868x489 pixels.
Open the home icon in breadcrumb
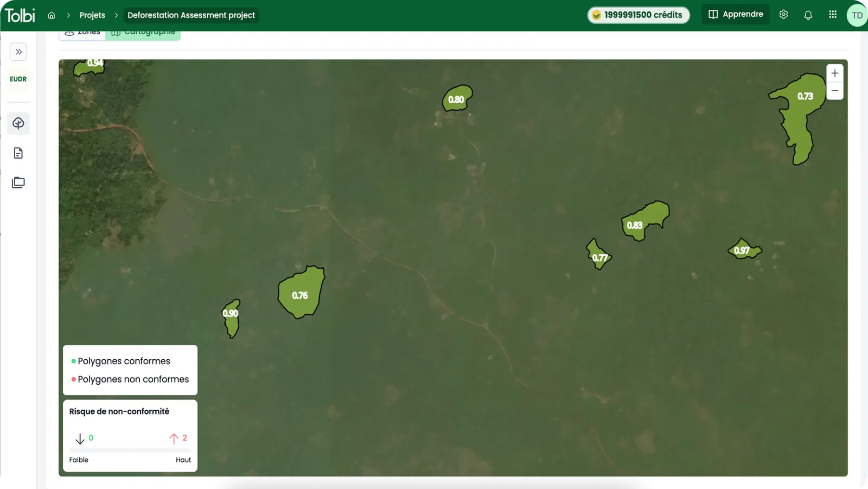52,15
